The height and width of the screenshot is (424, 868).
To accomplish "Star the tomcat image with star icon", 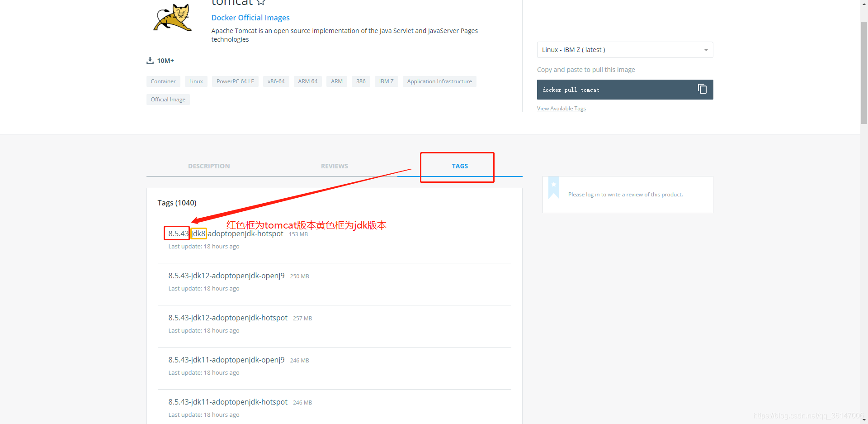I will [261, 2].
